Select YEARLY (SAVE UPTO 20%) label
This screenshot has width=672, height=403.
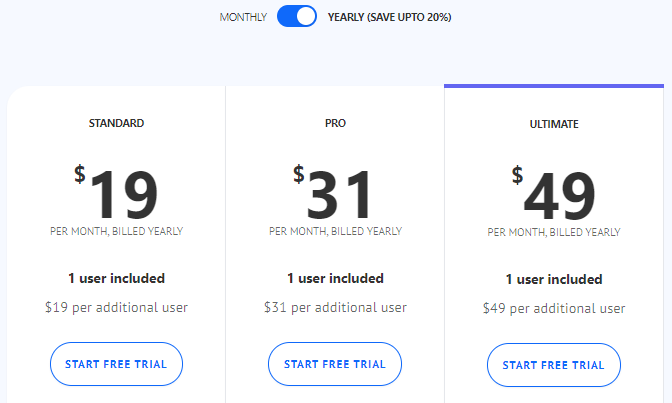[x=390, y=17]
